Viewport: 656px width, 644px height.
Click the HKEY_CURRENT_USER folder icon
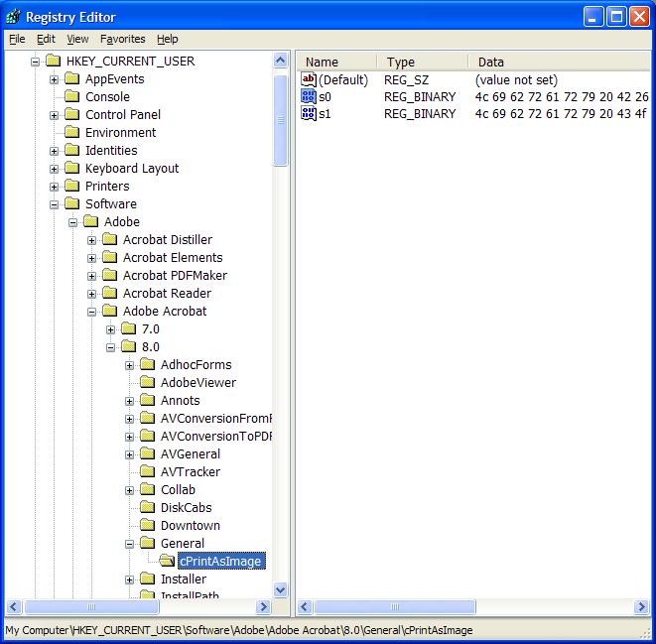(x=54, y=62)
